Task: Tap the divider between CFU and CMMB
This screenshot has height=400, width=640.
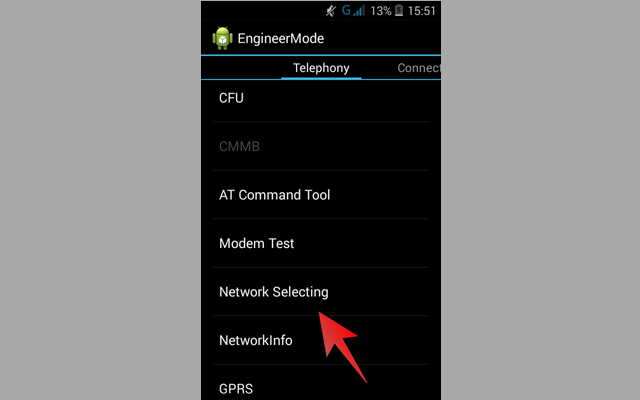Action: [x=321, y=122]
